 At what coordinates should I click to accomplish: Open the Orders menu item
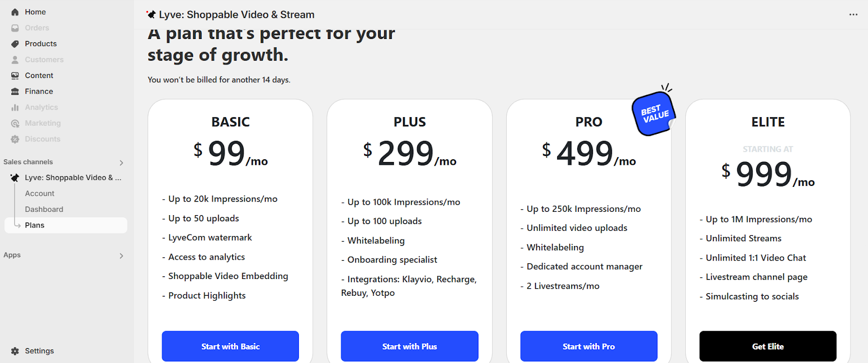[37, 28]
